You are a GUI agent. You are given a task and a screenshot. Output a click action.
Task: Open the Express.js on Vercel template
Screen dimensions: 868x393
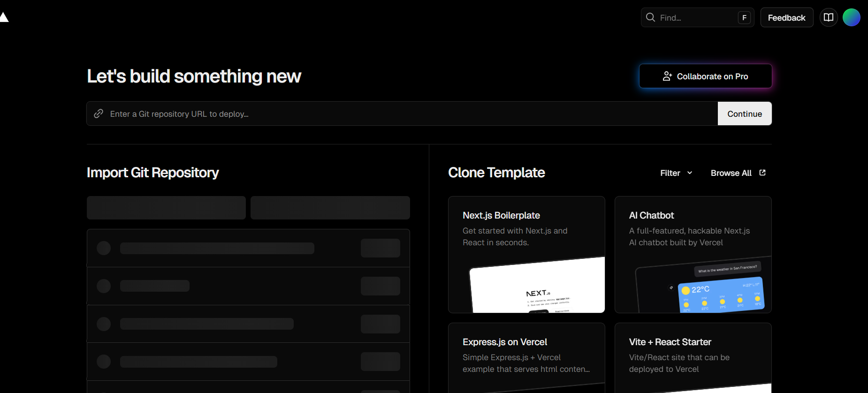click(526, 358)
